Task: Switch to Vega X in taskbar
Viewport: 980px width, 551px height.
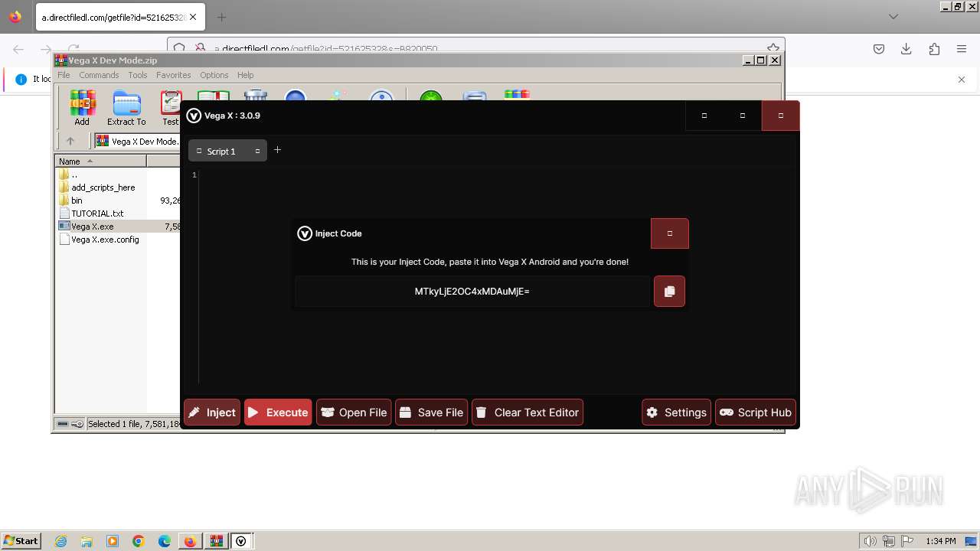Action: click(241, 541)
